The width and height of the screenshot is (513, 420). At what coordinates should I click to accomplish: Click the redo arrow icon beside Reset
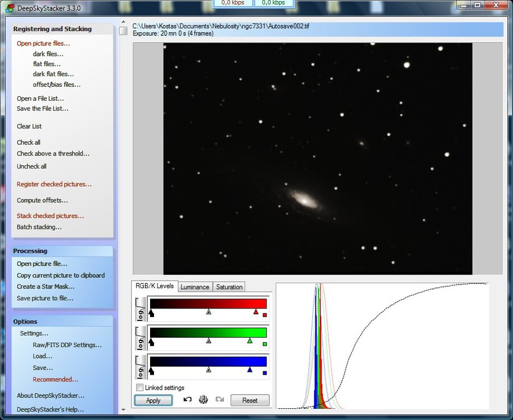point(220,400)
